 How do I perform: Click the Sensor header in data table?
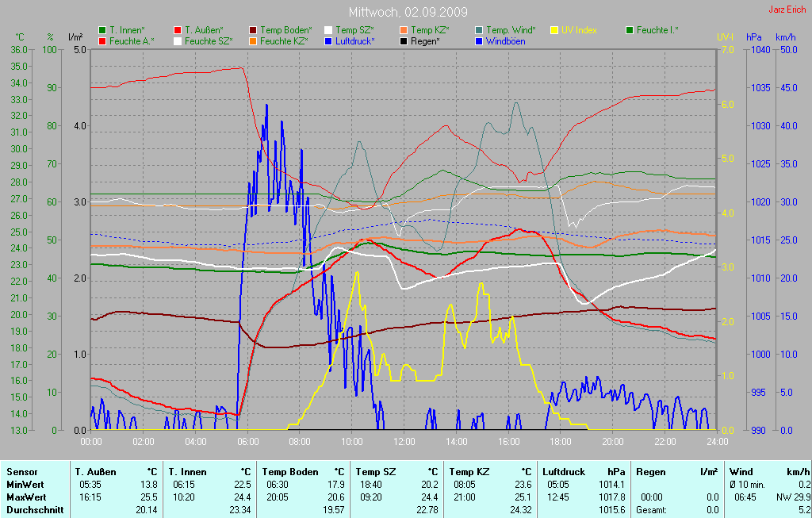coord(22,472)
